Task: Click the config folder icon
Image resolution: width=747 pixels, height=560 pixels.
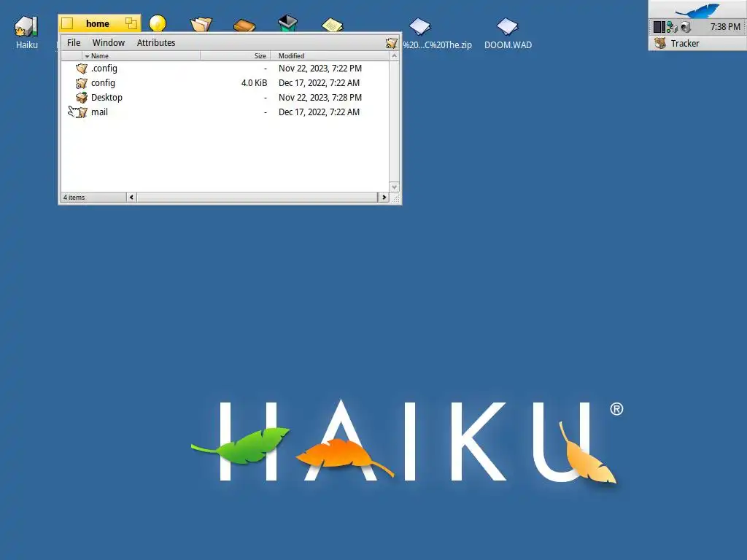Action: point(82,83)
